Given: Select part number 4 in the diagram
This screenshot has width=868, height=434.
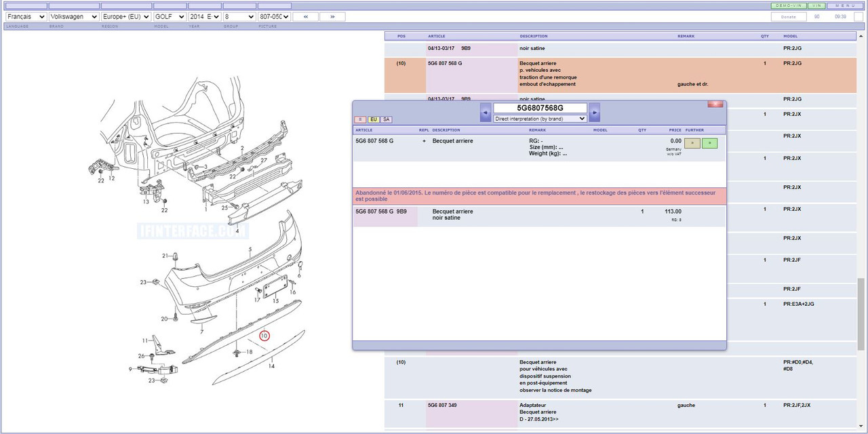Looking at the screenshot, I should pyautogui.click(x=237, y=231).
